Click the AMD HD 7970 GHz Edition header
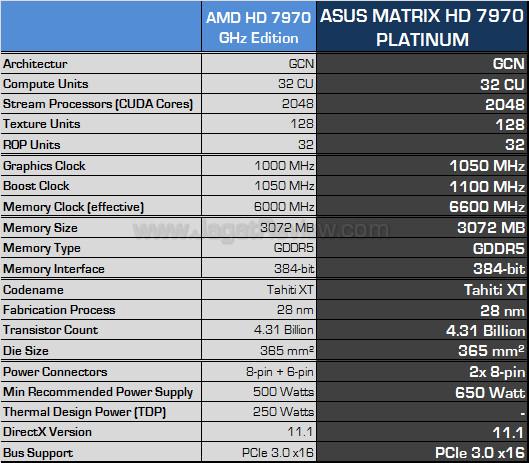Viewport: 529px width, 463px height. click(x=259, y=27)
